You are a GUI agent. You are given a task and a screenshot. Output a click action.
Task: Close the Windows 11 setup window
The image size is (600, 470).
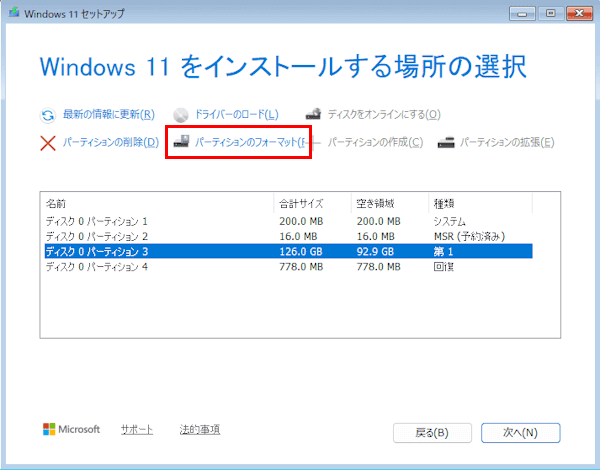point(579,14)
